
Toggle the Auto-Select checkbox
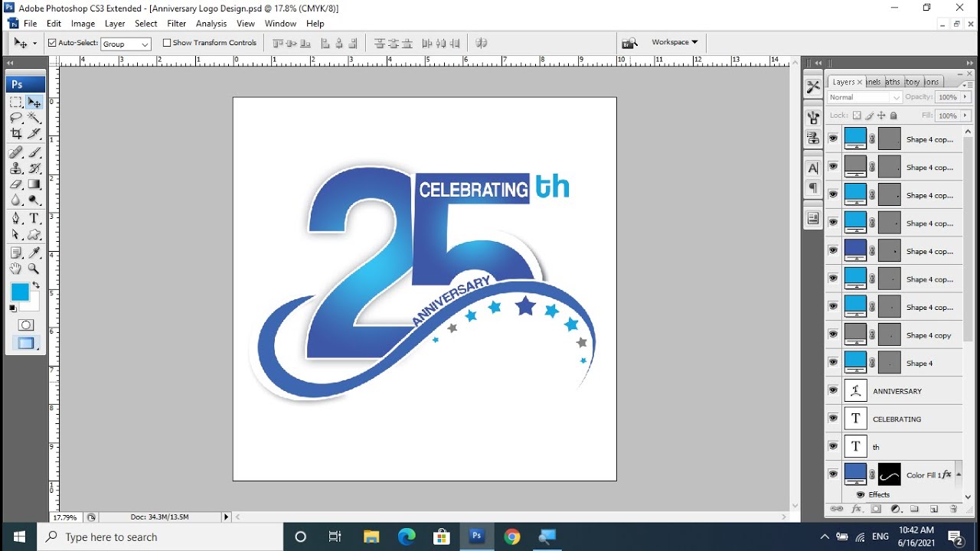tap(52, 43)
